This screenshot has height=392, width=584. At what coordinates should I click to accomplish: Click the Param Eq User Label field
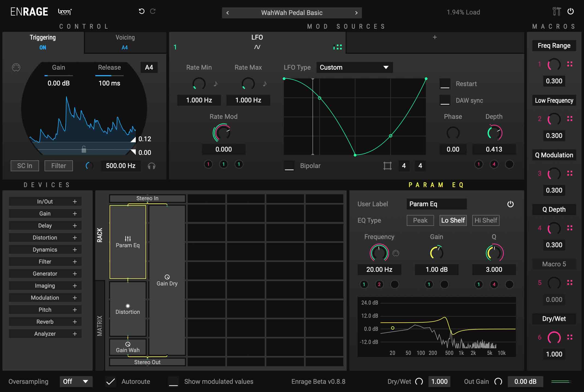(x=436, y=204)
